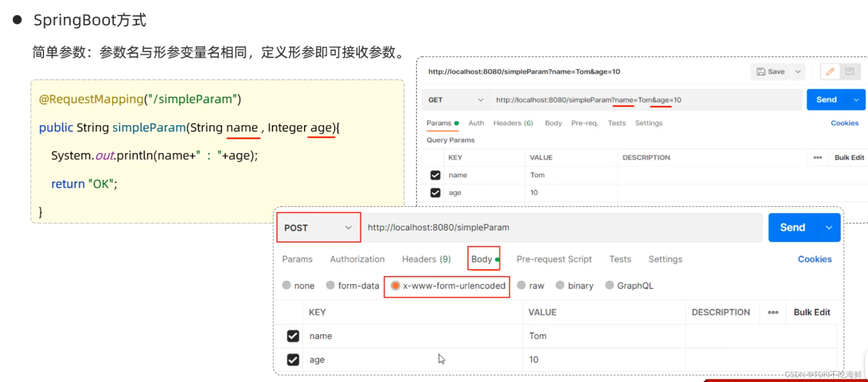Click the Tom value in body table
This screenshot has height=382, width=868.
pyautogui.click(x=538, y=336)
